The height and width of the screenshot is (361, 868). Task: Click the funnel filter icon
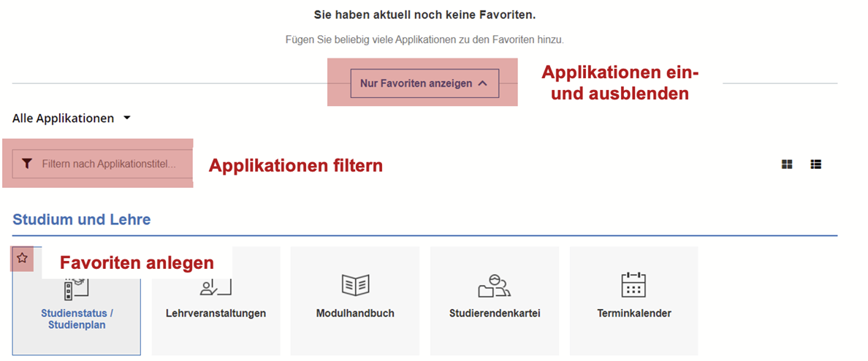(27, 164)
